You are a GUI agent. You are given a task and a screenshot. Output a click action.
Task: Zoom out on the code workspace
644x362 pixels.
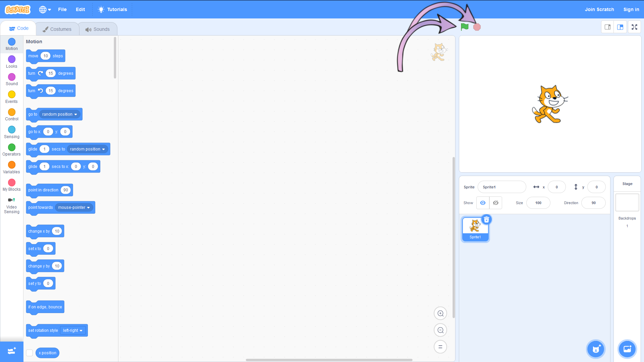tap(440, 330)
